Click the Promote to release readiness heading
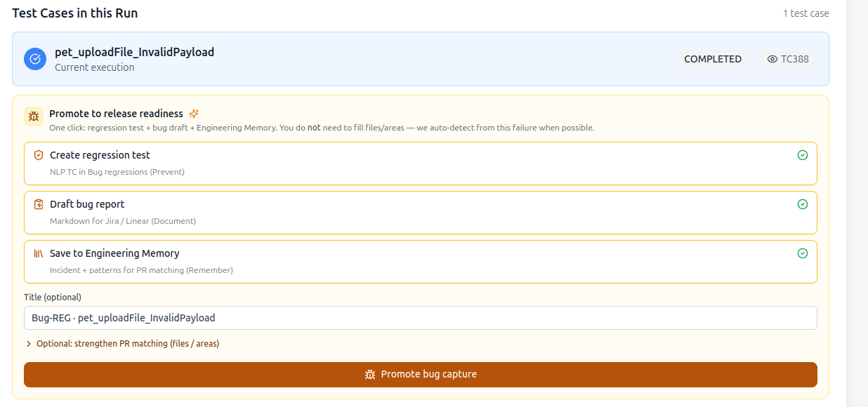 point(116,114)
